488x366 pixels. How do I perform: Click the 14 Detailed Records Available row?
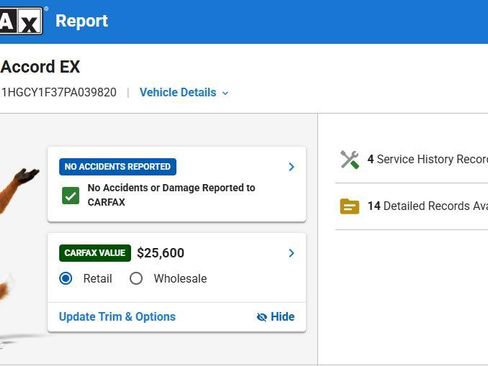pos(412,206)
